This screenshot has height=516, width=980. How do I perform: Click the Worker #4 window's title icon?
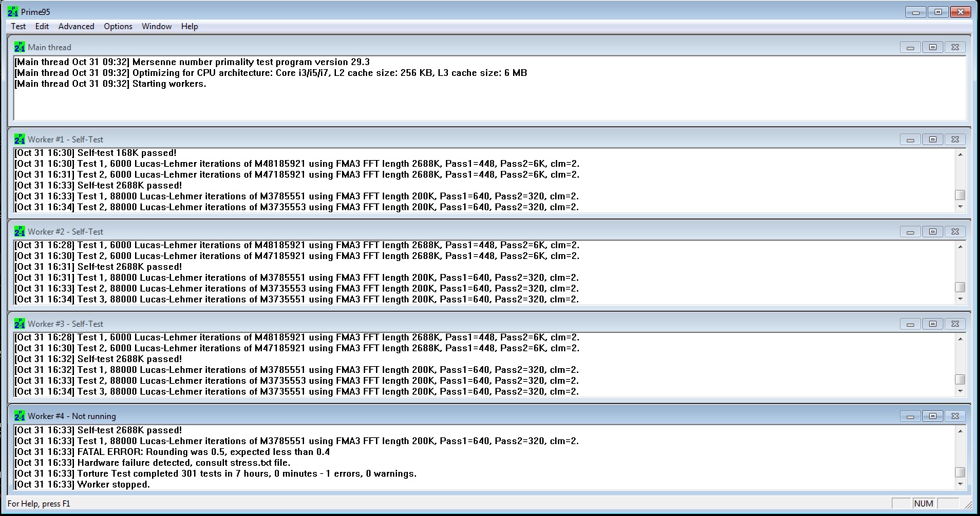click(20, 416)
